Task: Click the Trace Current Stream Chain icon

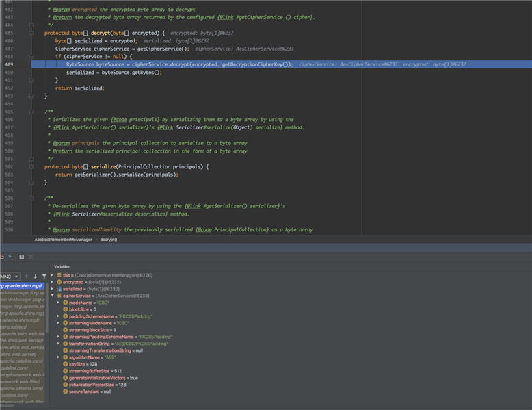Action: tap(31, 257)
